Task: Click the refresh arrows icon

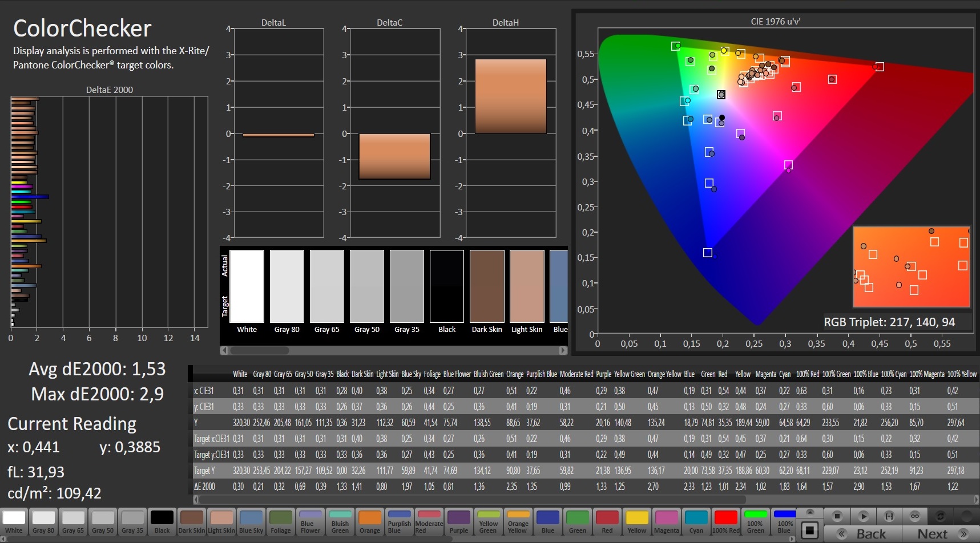Action: tap(940, 516)
